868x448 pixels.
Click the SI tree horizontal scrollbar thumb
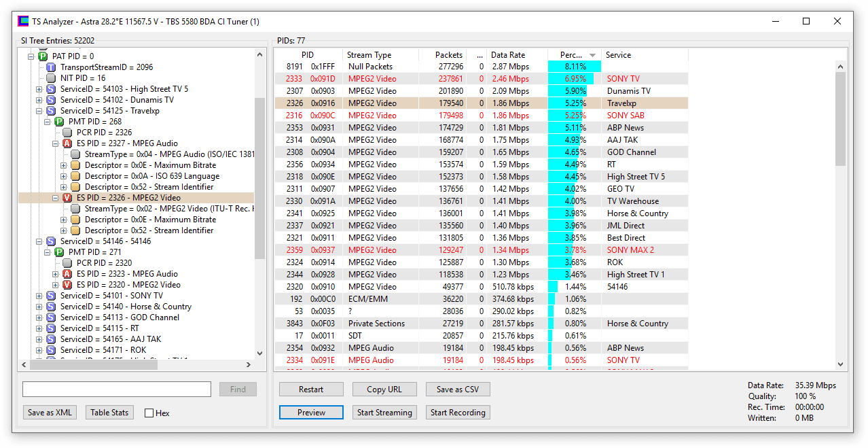94,365
